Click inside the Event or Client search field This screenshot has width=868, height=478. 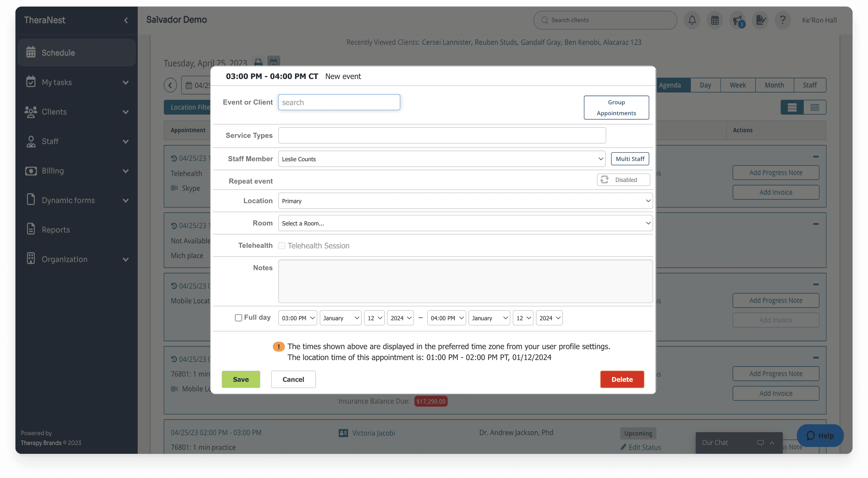click(339, 102)
